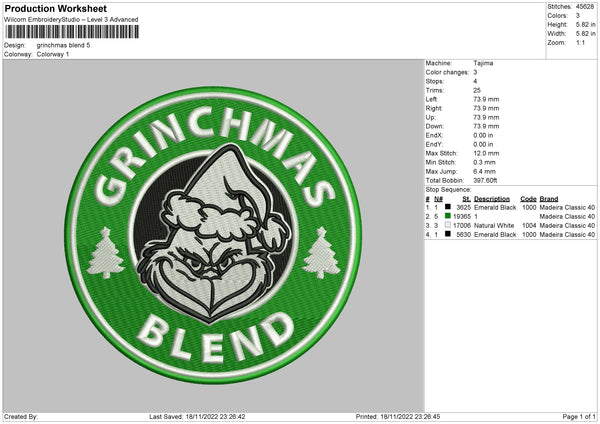
Task: Click the black swatch beside 3625 Emerald Black
Action: point(448,207)
